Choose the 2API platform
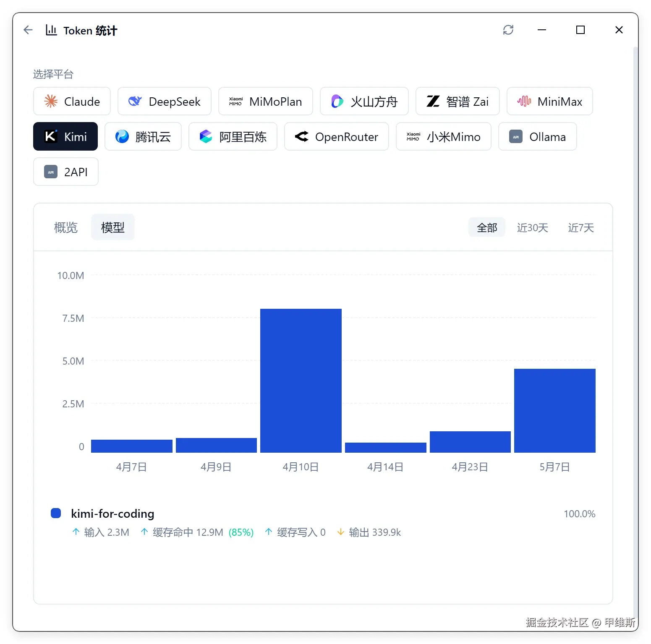This screenshot has width=651, height=644. (66, 172)
